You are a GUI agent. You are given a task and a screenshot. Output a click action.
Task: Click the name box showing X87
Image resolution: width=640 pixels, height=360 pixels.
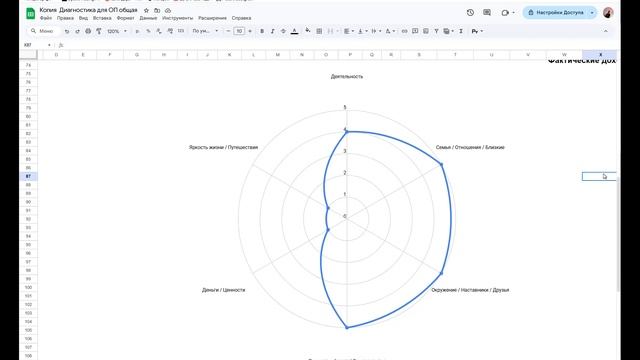[x=37, y=45]
